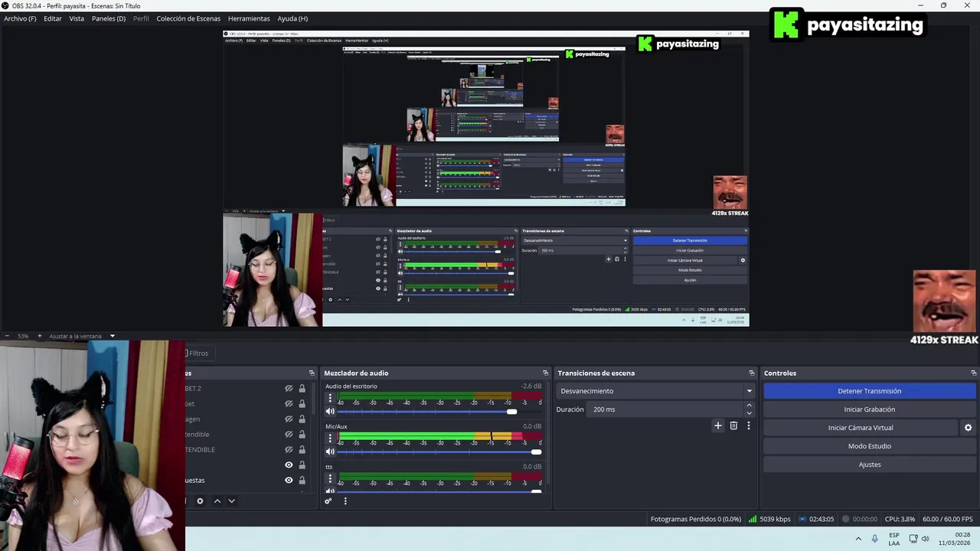Open Audio del escritorio three-dot options
The height and width of the screenshot is (551, 980).
(330, 398)
